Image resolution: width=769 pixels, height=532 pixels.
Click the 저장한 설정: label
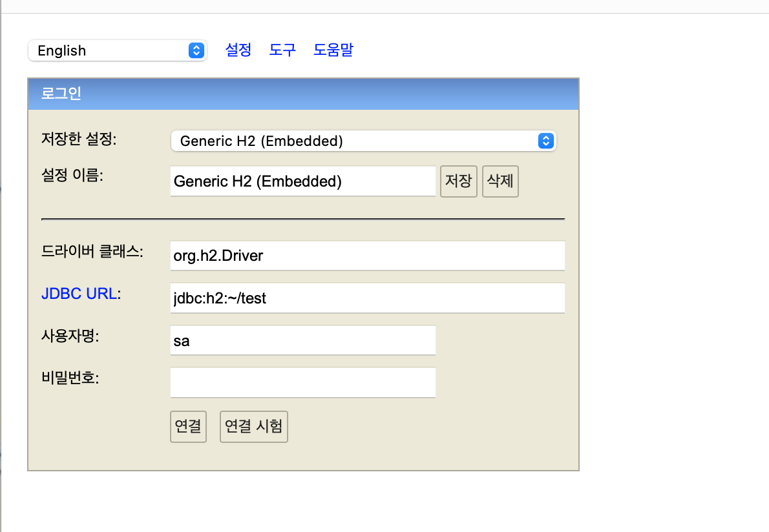coord(79,139)
